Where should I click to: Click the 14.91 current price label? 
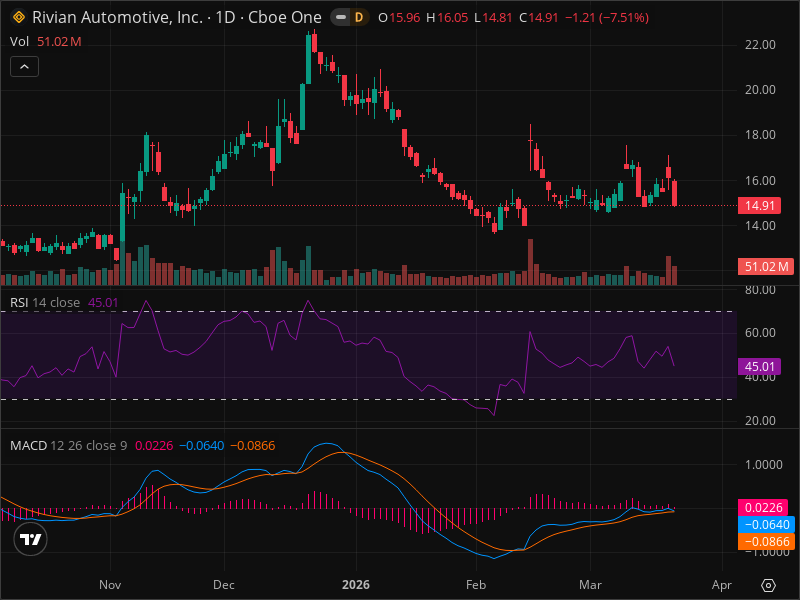pos(759,206)
